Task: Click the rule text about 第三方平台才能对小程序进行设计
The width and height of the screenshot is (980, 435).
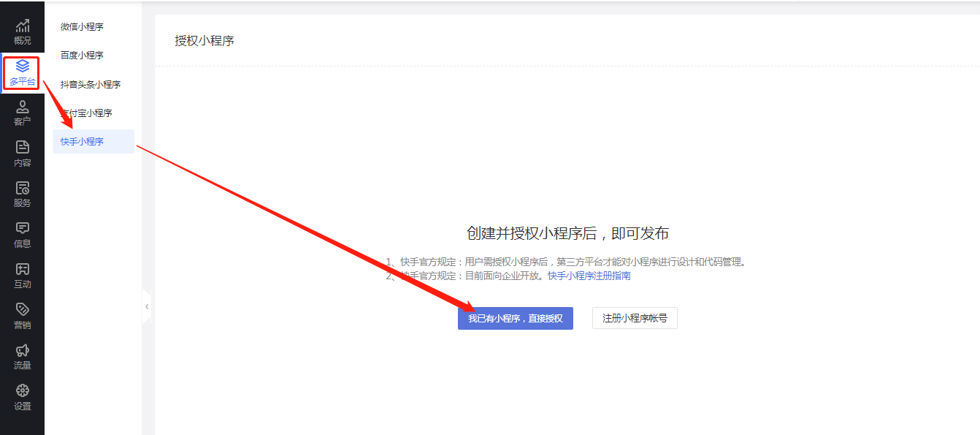Action: [x=568, y=262]
